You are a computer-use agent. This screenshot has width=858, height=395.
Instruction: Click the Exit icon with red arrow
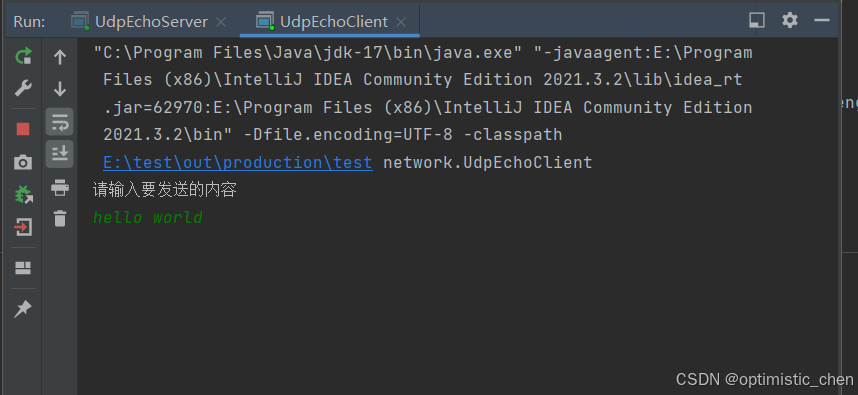(x=23, y=226)
